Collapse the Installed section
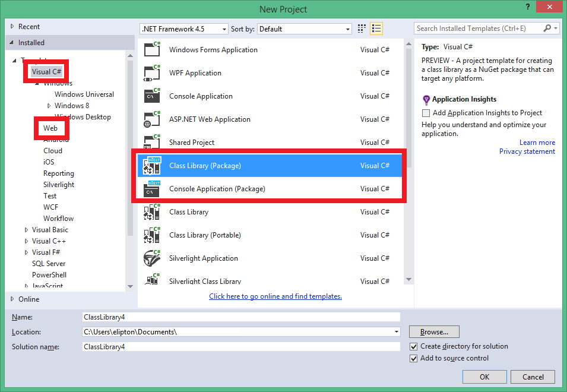This screenshot has height=392, width=567. (11, 42)
